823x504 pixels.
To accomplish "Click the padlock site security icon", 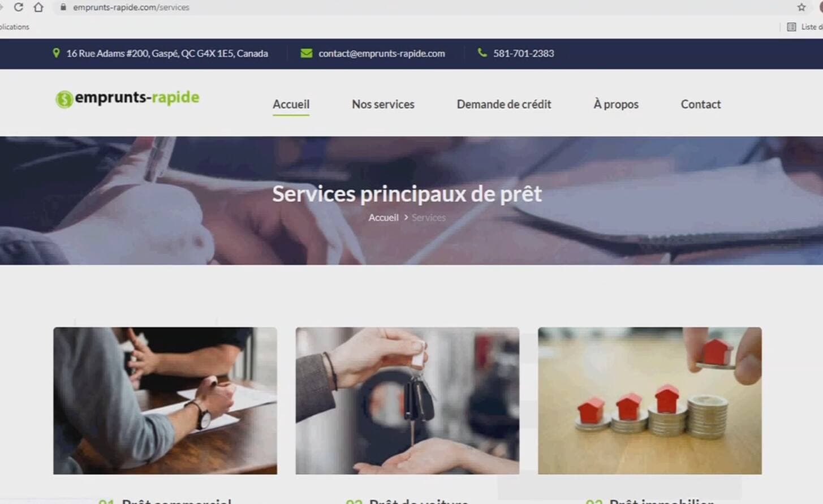I will 63,7.
